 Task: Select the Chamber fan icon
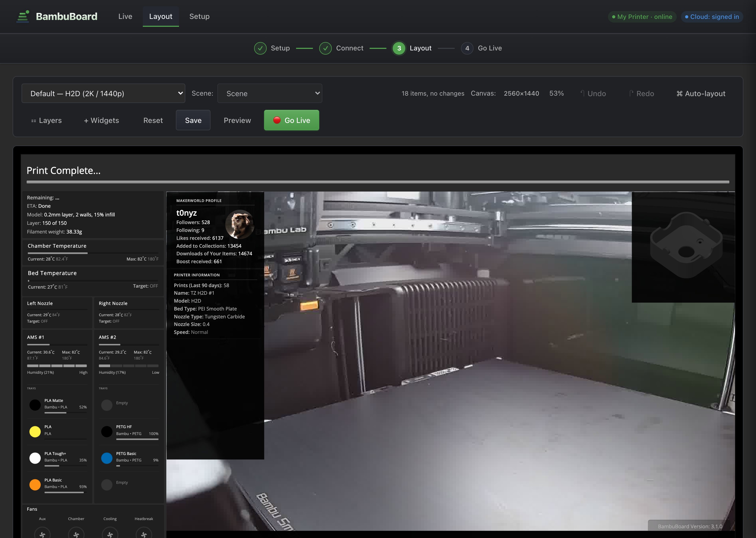[x=76, y=532]
